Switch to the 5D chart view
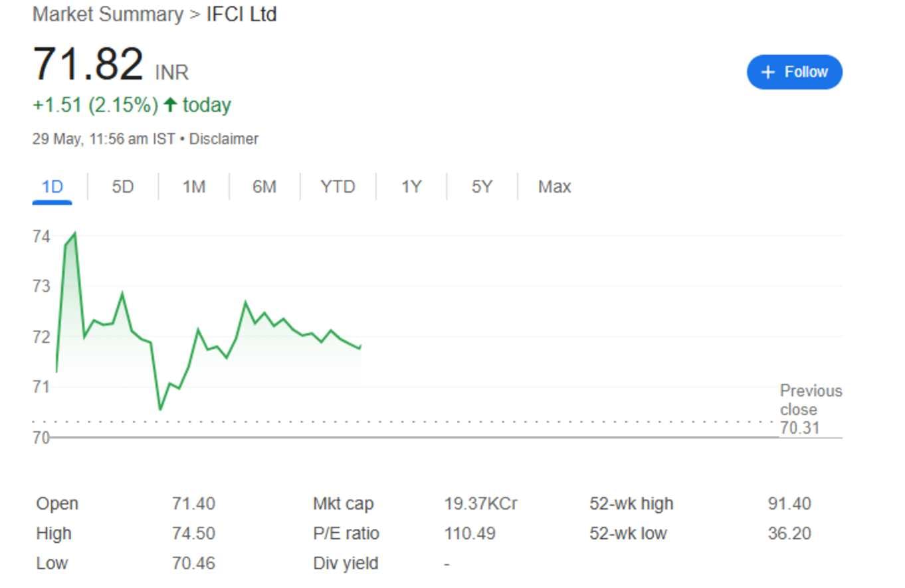The height and width of the screenshot is (588, 905). 122,187
